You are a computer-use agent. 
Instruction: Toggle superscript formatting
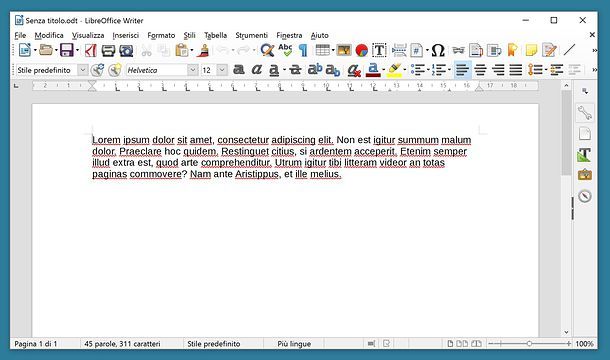pyautogui.click(x=315, y=69)
